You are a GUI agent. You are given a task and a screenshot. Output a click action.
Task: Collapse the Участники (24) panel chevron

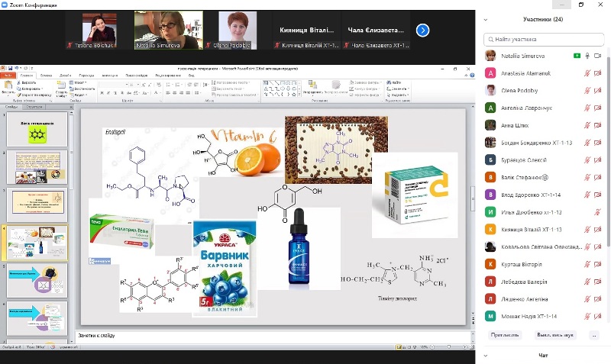[486, 20]
